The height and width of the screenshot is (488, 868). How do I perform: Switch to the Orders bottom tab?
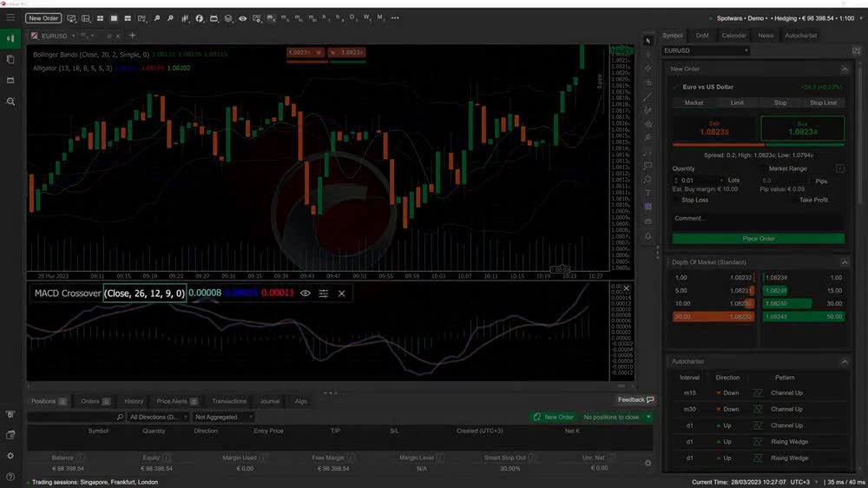click(x=95, y=401)
